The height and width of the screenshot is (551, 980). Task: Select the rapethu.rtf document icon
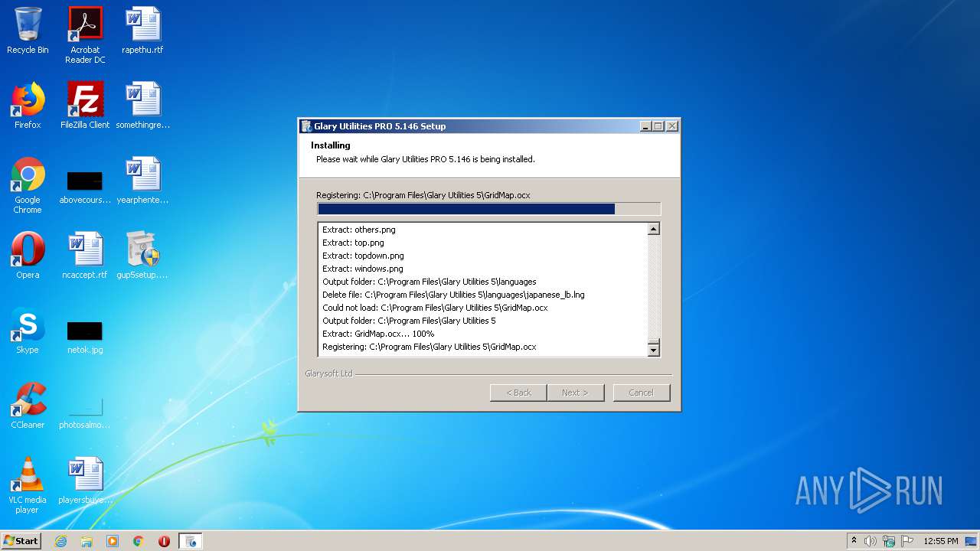click(x=142, y=31)
